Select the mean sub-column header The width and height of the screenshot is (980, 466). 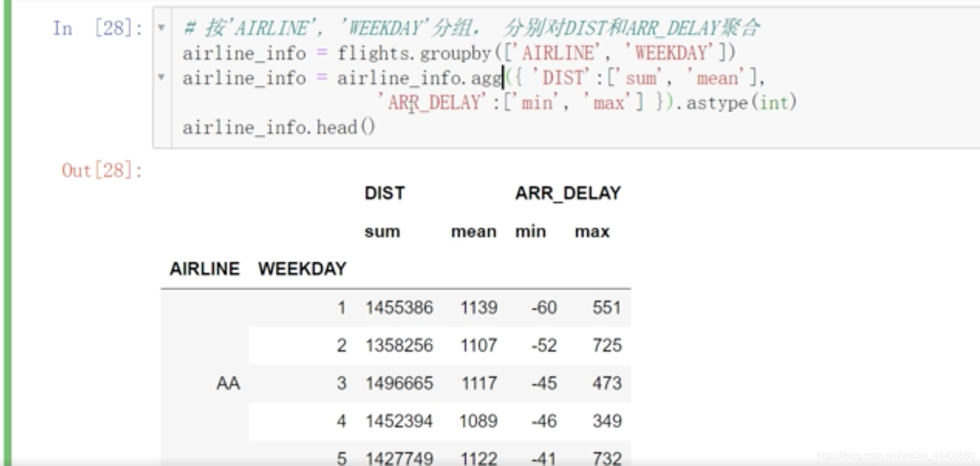474,231
